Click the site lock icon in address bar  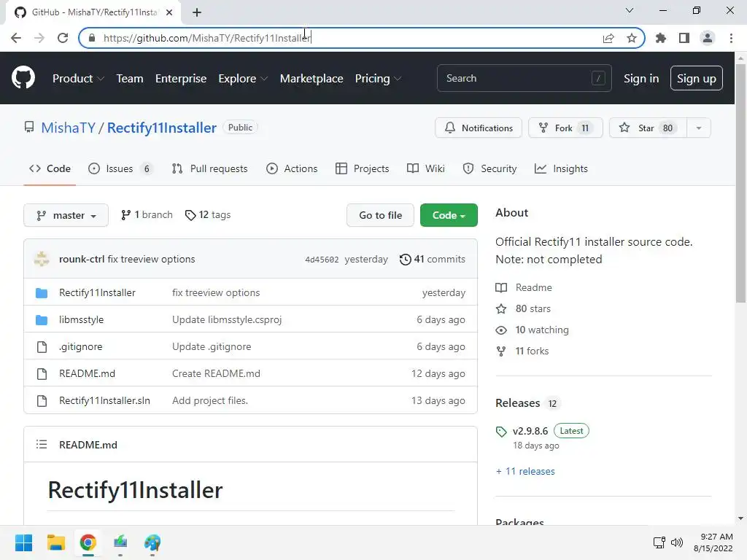(93, 38)
